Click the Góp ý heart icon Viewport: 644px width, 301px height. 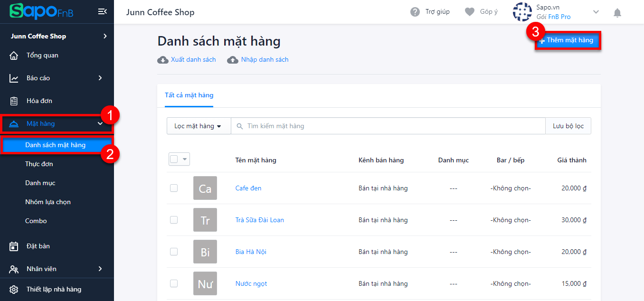(x=470, y=12)
